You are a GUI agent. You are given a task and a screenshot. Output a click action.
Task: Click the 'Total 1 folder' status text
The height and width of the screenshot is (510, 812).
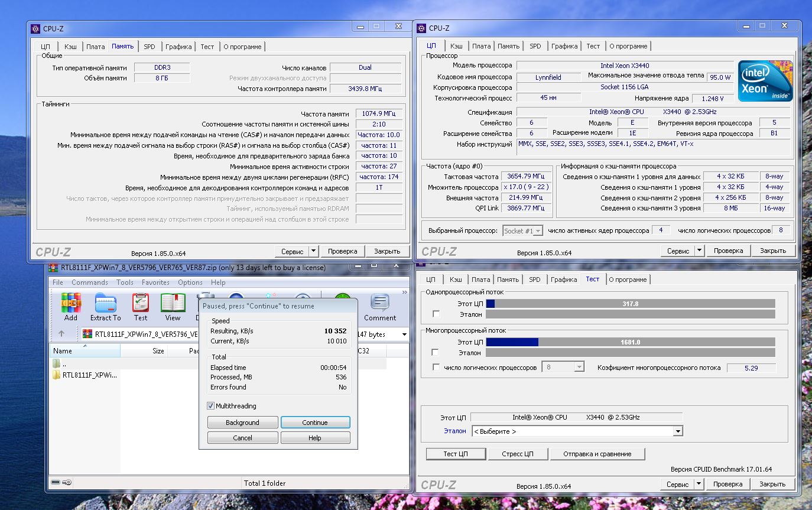click(x=265, y=483)
